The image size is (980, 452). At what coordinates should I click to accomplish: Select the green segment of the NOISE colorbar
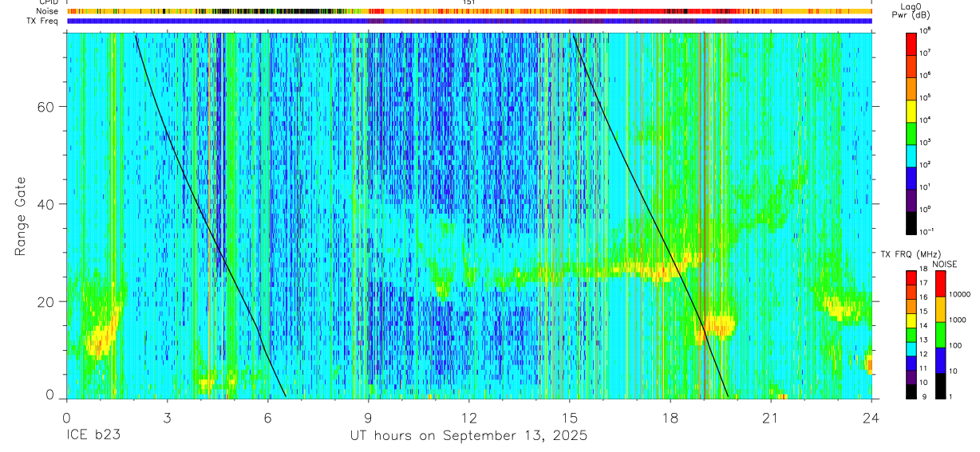pyautogui.click(x=940, y=334)
